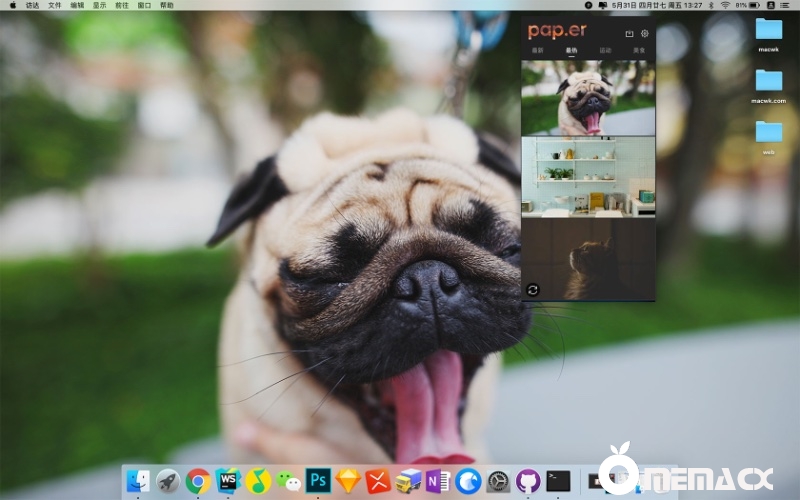Viewport: 800px width, 500px height.
Task: Open WeChat in the dock
Action: click(288, 481)
